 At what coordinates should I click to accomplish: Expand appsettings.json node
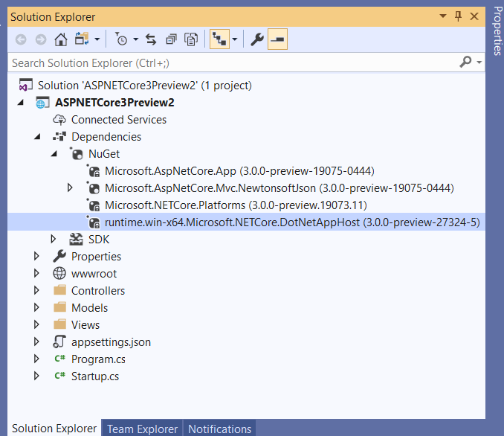click(36, 342)
